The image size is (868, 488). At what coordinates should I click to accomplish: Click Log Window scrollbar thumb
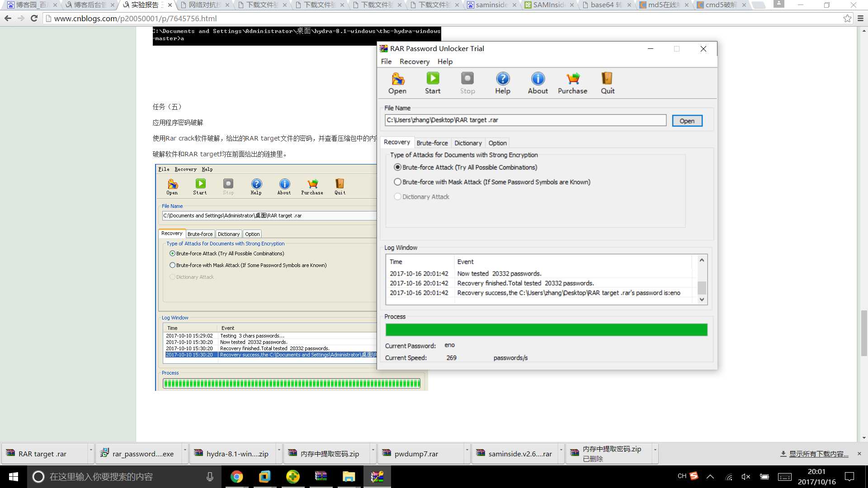click(x=702, y=288)
